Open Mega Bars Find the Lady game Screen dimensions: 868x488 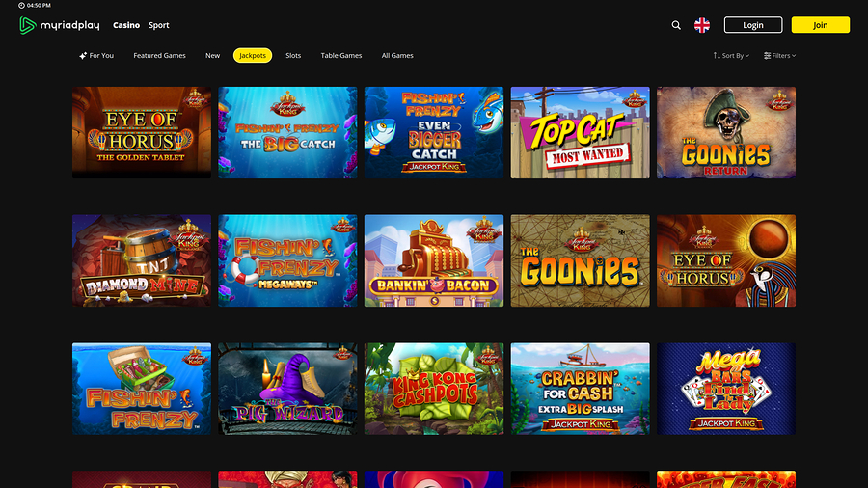(726, 389)
